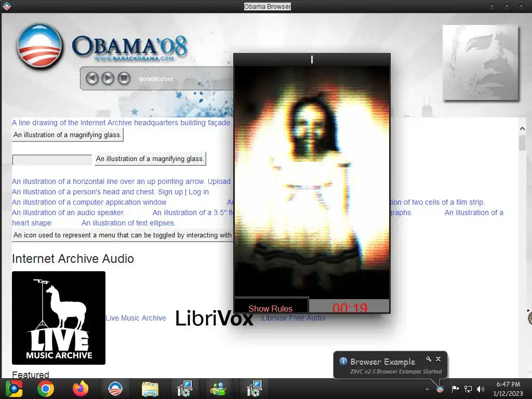
Task: Click the LibriVox logo
Action: (214, 318)
